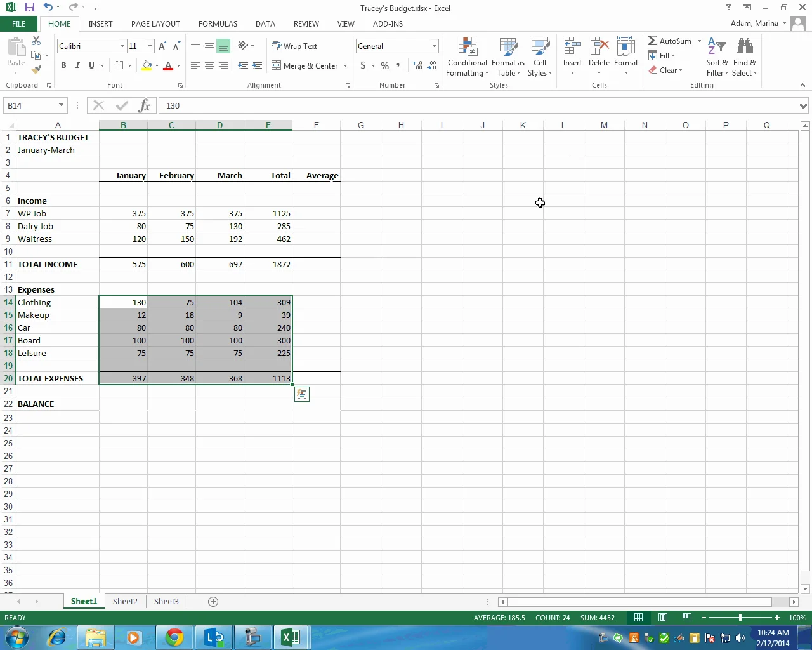Open Internet Explorer from the taskbar
The image size is (812, 650).
pyautogui.click(x=57, y=637)
